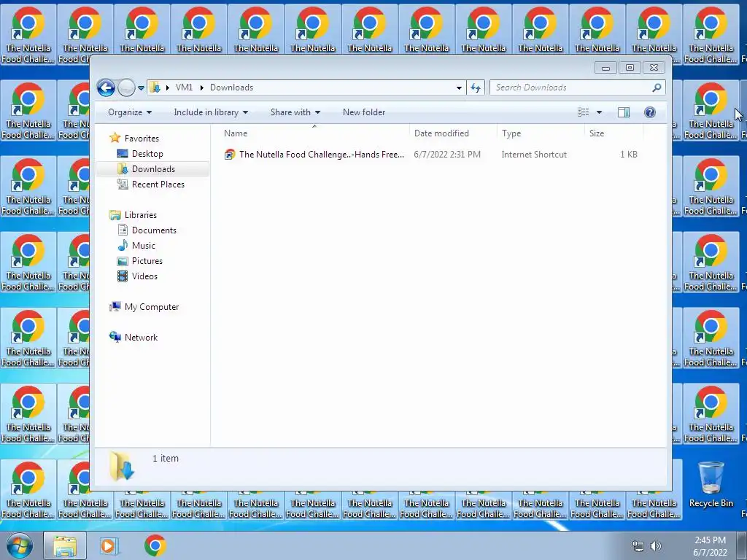This screenshot has width=747, height=560.
Task: Click the Downloads breadcrumb in the address bar
Action: click(x=231, y=87)
